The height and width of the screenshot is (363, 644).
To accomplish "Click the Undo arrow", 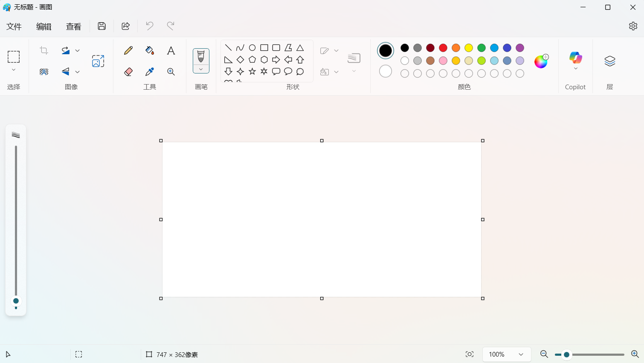I will coord(149,26).
